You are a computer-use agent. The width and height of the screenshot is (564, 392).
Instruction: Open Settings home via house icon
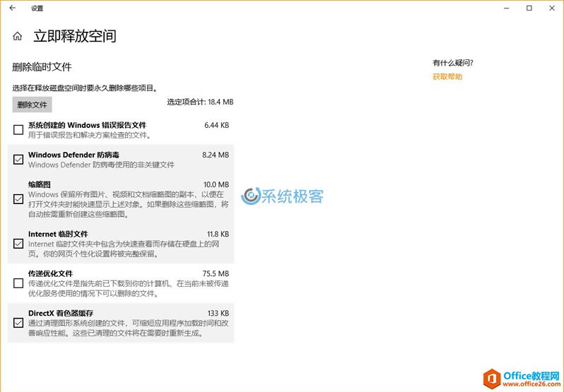(17, 36)
